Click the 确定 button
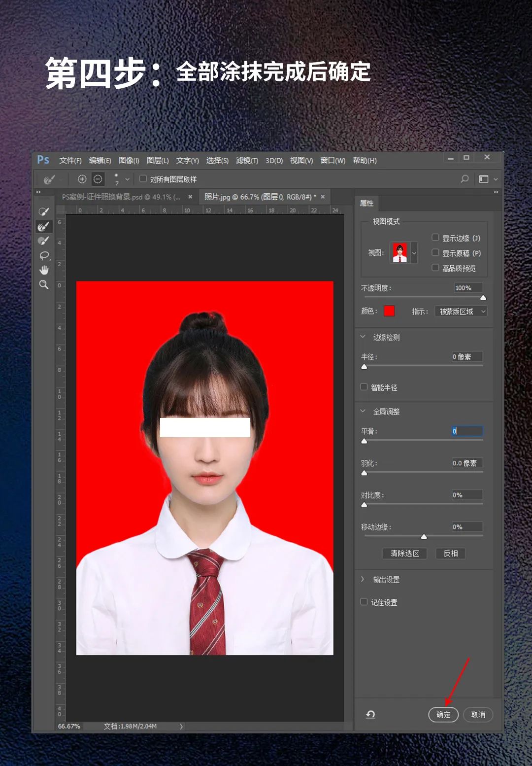Viewport: 532px width, 766px height. 443,714
